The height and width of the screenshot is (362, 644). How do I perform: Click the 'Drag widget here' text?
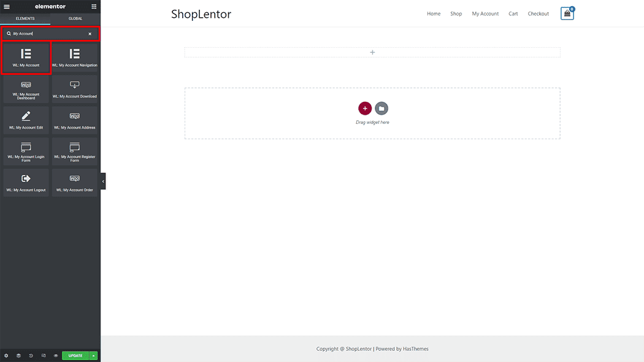click(x=372, y=123)
